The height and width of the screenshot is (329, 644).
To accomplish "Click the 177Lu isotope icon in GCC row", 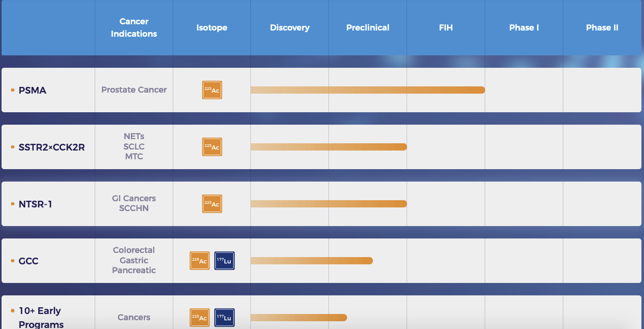I will [224, 261].
